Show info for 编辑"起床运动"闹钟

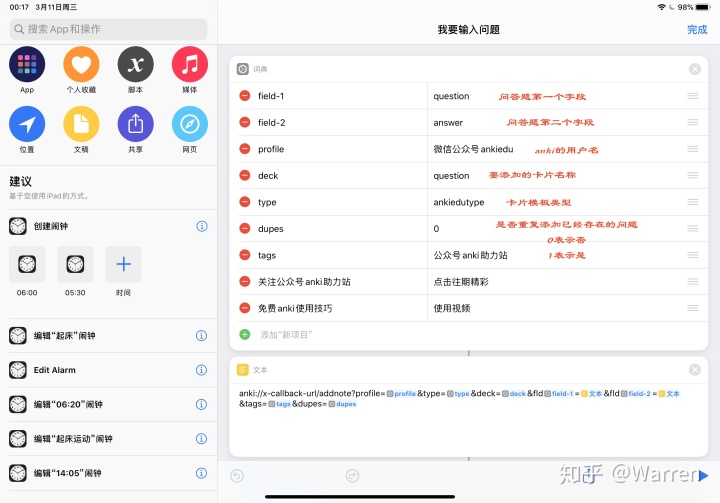pyautogui.click(x=202, y=439)
